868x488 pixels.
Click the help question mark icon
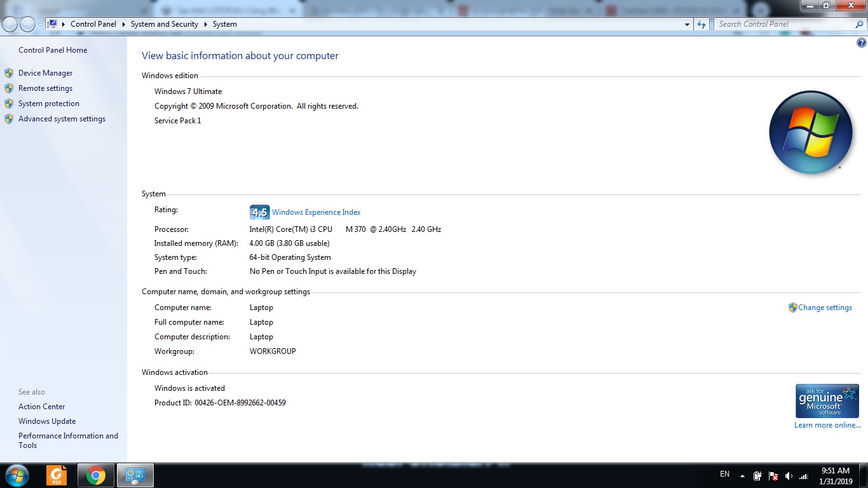[x=862, y=43]
